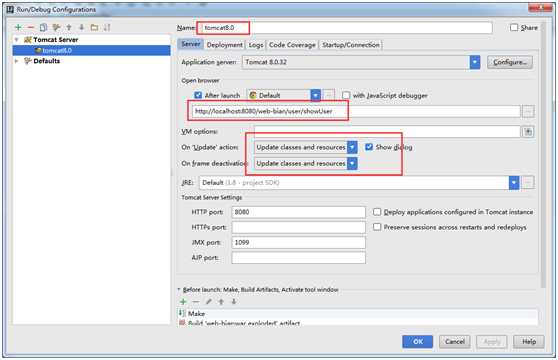Click the Help button
558x360 pixels.
[x=529, y=342]
